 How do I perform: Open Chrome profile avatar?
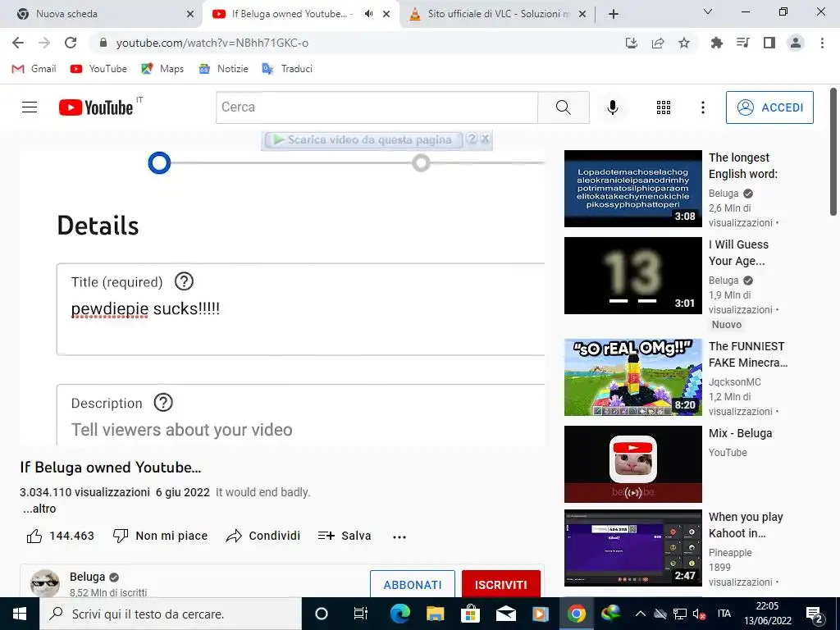pyautogui.click(x=796, y=43)
